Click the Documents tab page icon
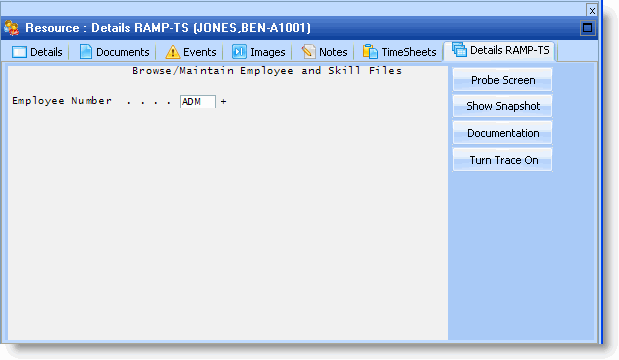 tap(86, 52)
